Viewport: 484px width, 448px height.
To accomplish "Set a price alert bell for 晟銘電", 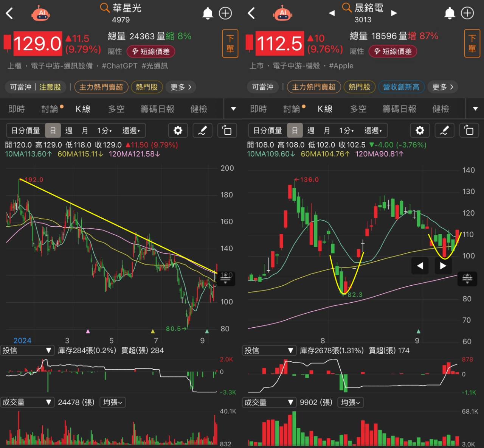I will coord(450,14).
